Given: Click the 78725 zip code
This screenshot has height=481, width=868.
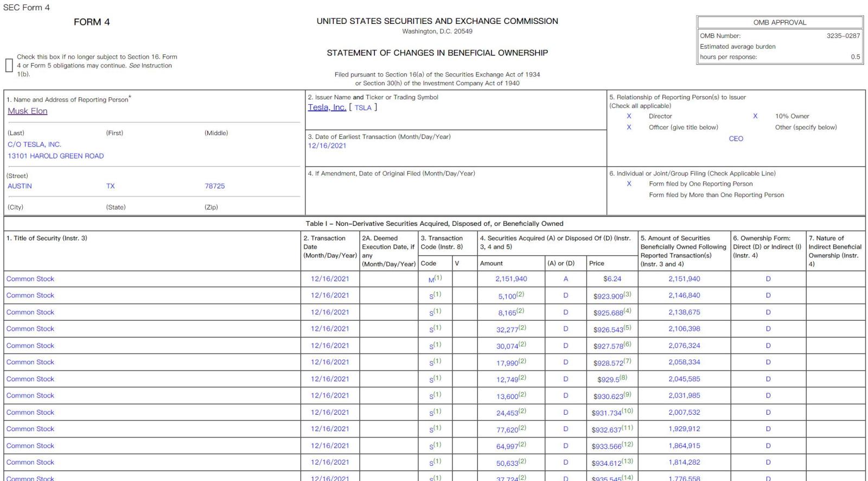Looking at the screenshot, I should [215, 186].
